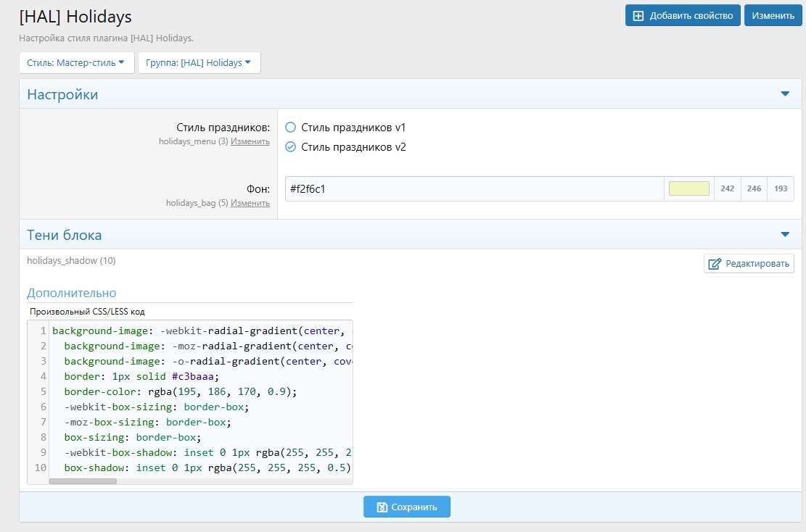806x532 pixels.
Task: Select Стиль праздников v1 radio option
Action: click(290, 127)
